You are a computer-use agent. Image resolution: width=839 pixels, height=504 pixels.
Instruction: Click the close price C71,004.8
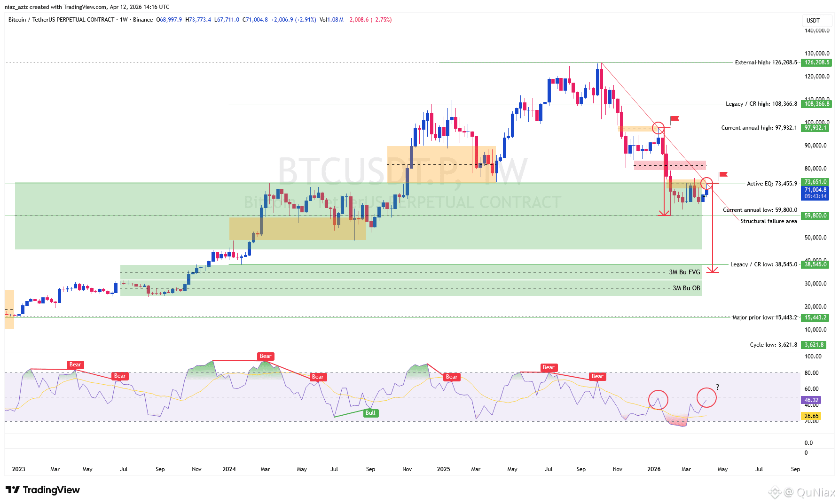(x=255, y=20)
